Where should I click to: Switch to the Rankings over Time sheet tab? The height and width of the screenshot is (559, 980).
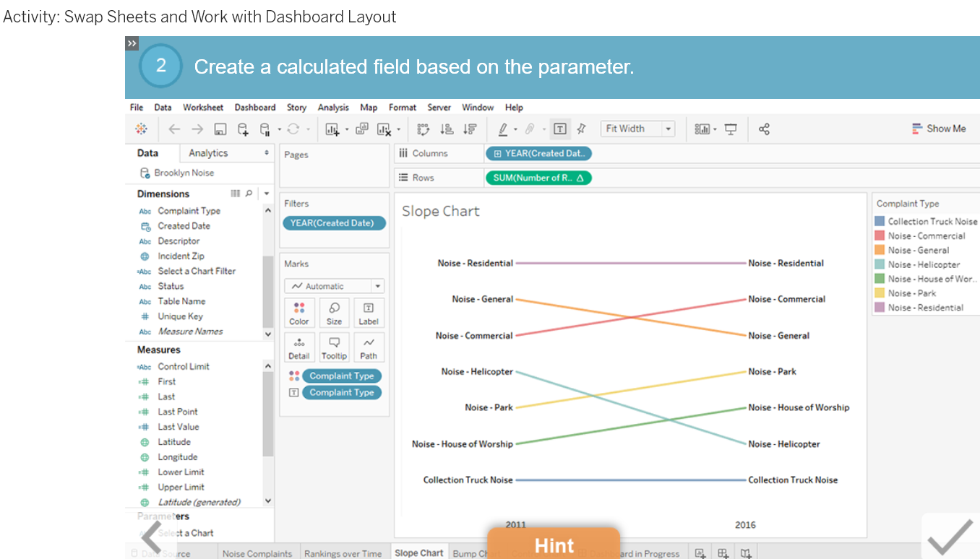click(343, 553)
